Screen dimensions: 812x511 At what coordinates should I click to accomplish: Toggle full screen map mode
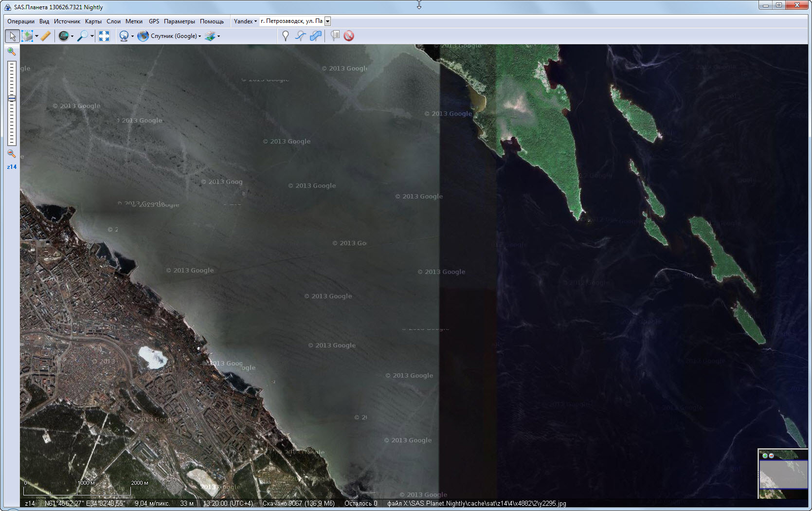click(104, 36)
